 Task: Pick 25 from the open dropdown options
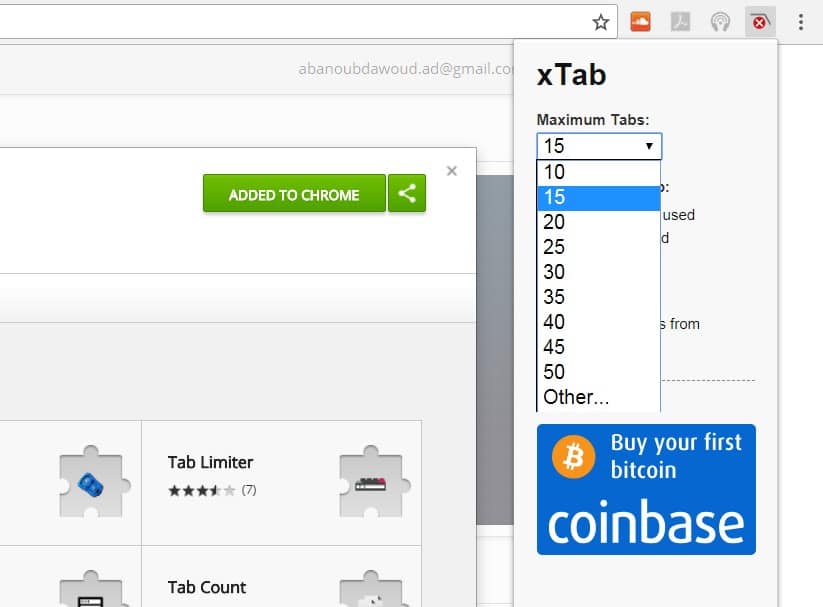click(554, 247)
